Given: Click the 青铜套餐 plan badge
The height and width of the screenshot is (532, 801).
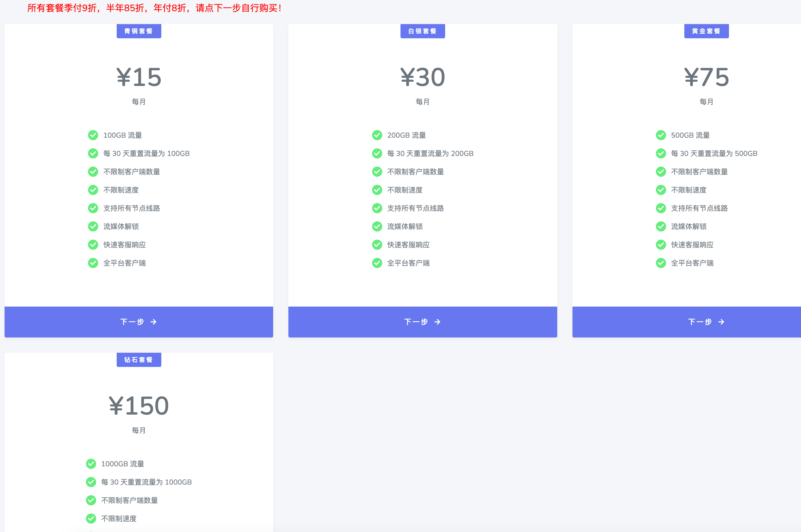Looking at the screenshot, I should [x=139, y=31].
